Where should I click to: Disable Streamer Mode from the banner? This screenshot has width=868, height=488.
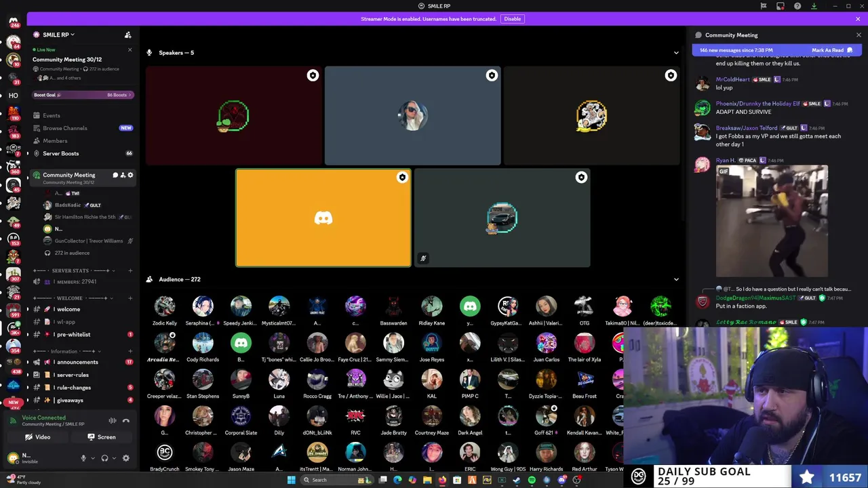click(x=513, y=19)
